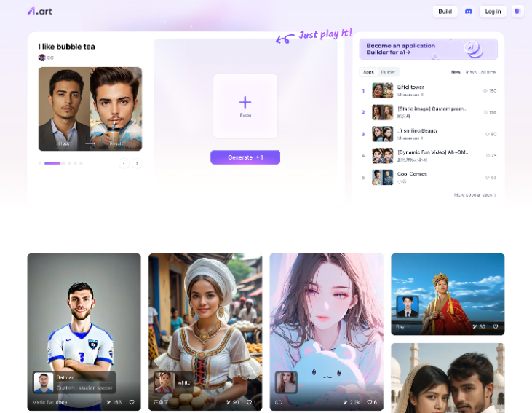Switch ranking to the Builder tab
This screenshot has width=532, height=413.
tap(389, 72)
